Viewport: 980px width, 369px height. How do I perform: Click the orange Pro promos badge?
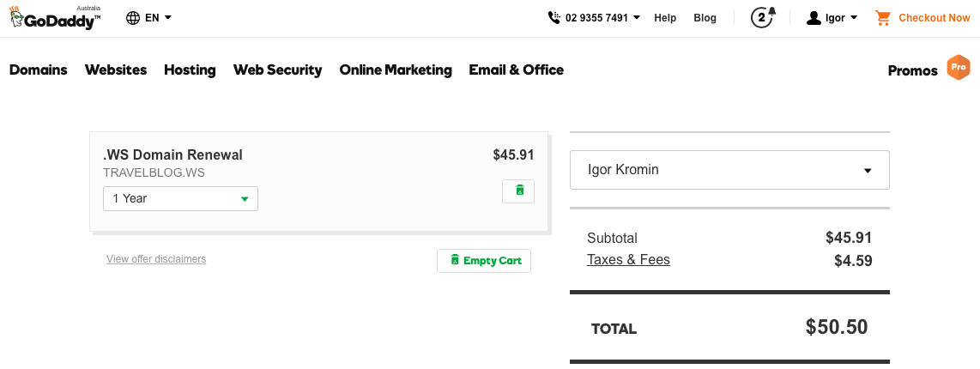[959, 68]
